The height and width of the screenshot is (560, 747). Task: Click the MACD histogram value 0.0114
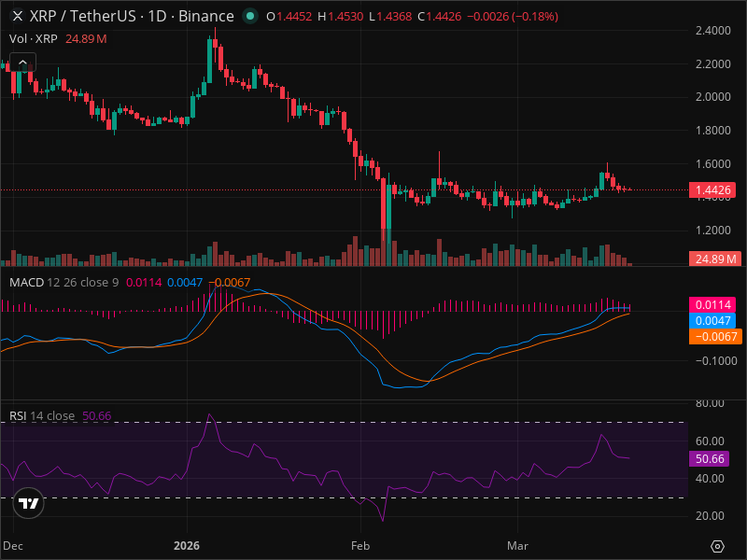[x=144, y=283]
